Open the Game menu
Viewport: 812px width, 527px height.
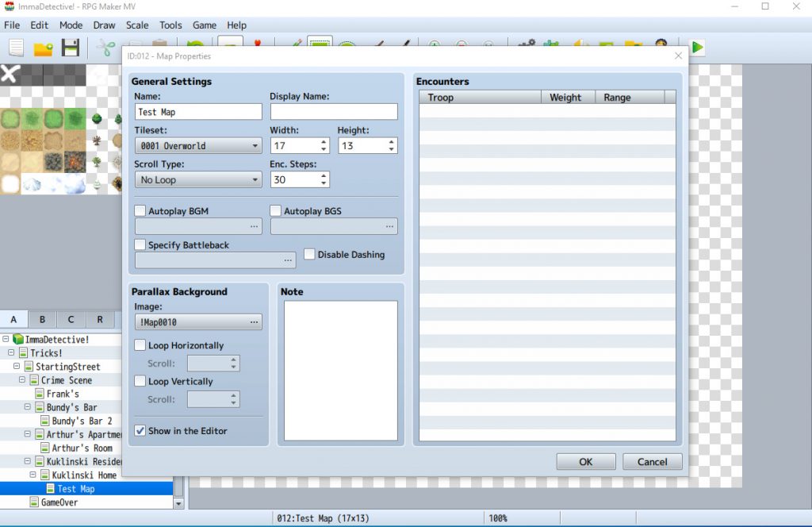click(205, 25)
